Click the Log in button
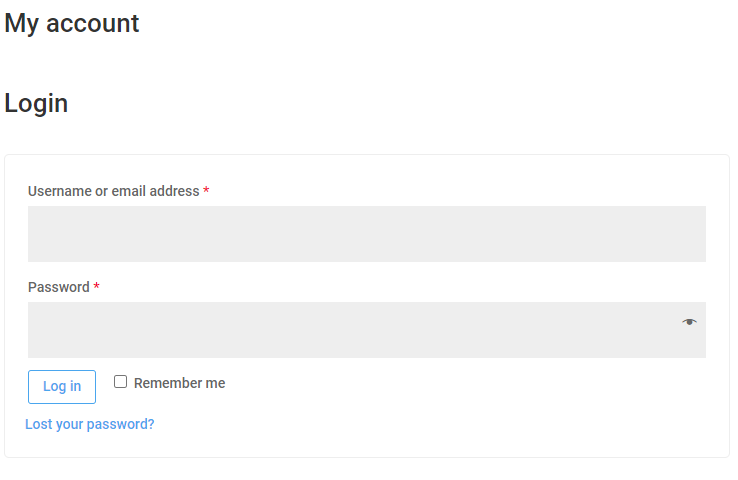 coord(62,387)
